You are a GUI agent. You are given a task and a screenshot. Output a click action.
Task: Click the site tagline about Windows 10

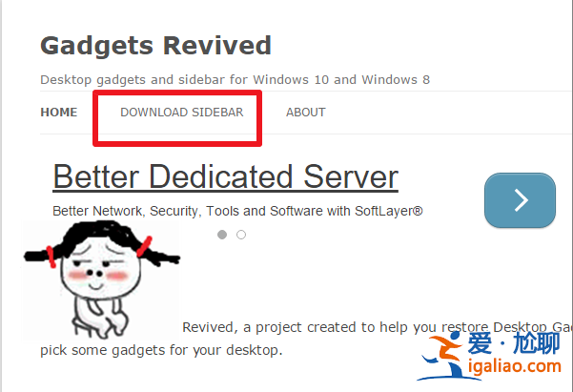(x=235, y=80)
